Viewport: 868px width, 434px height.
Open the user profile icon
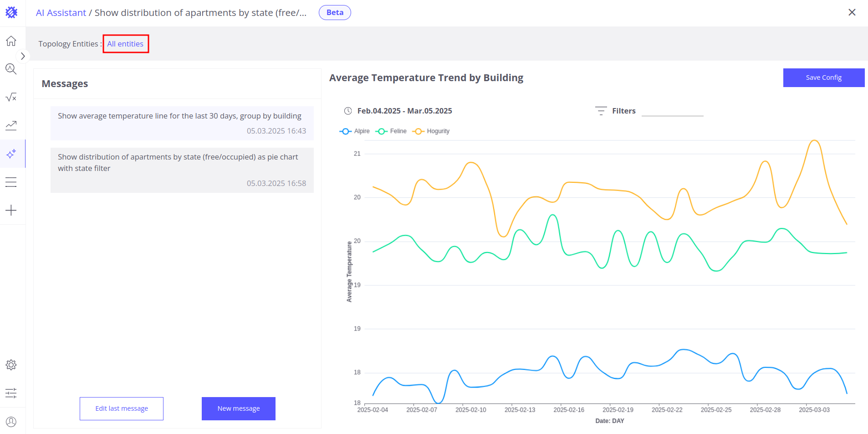[x=11, y=422]
